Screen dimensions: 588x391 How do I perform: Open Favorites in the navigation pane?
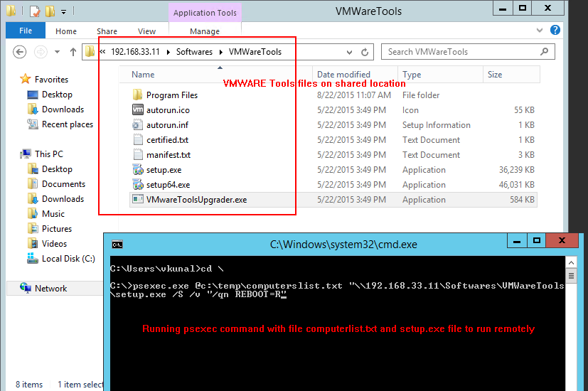51,80
